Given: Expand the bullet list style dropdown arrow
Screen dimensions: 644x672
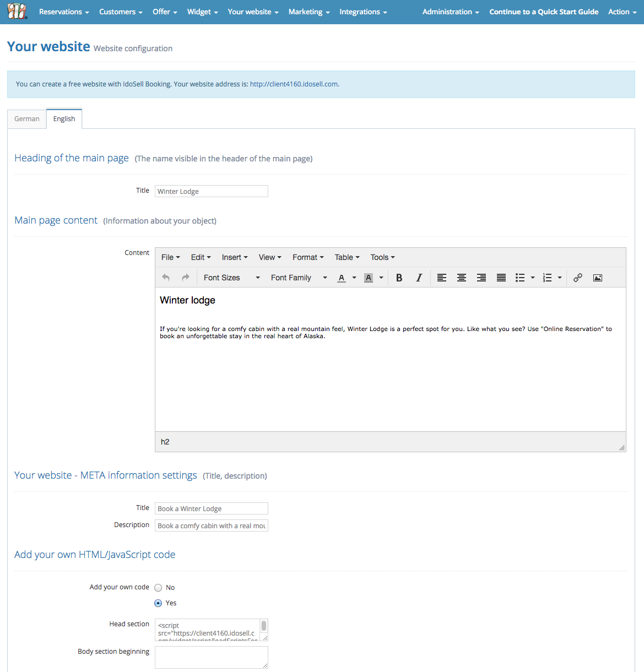Looking at the screenshot, I should click(x=533, y=278).
